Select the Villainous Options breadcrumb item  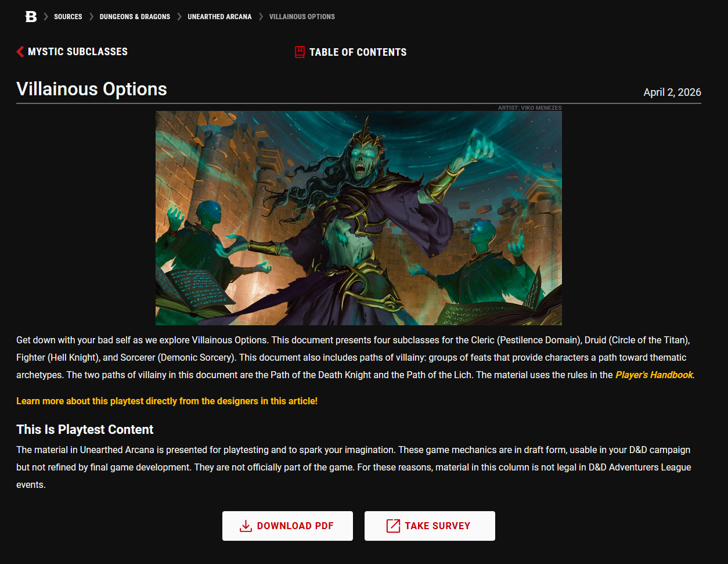(x=302, y=17)
